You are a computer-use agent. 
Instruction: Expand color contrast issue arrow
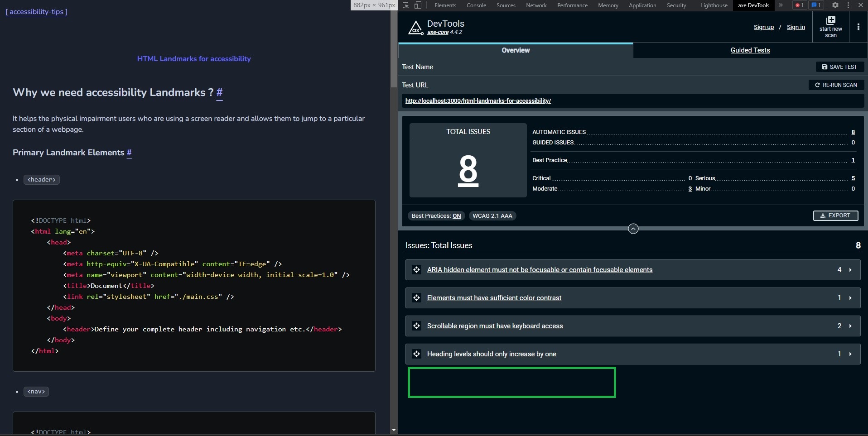850,298
